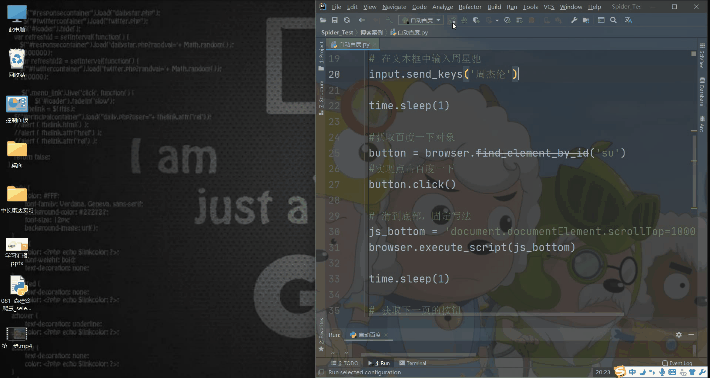Open the Refactor menu
Viewport: 710px width, 378px height.
pos(470,7)
